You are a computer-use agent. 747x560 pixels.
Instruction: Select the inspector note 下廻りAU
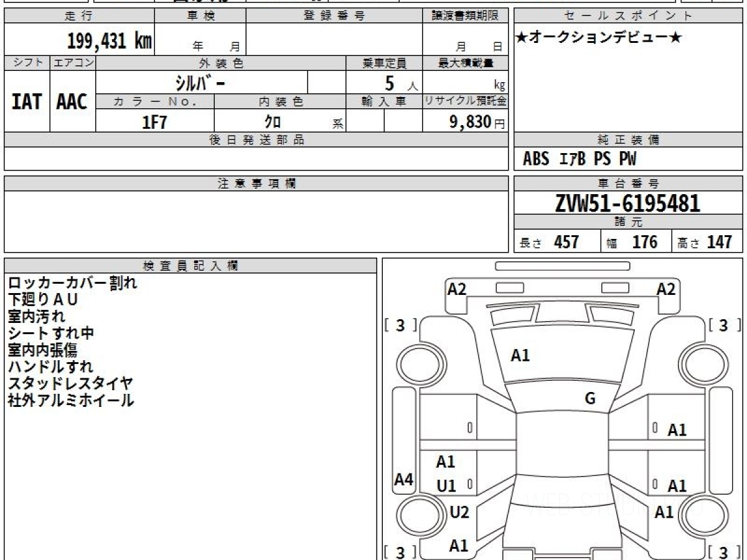(43, 300)
